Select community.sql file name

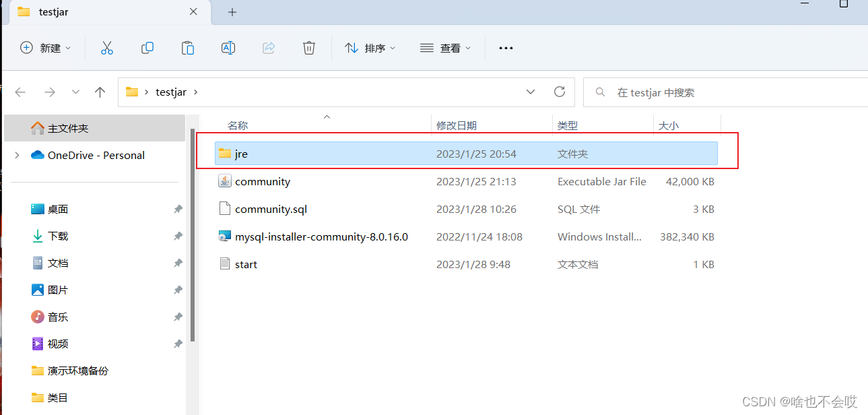coord(271,209)
